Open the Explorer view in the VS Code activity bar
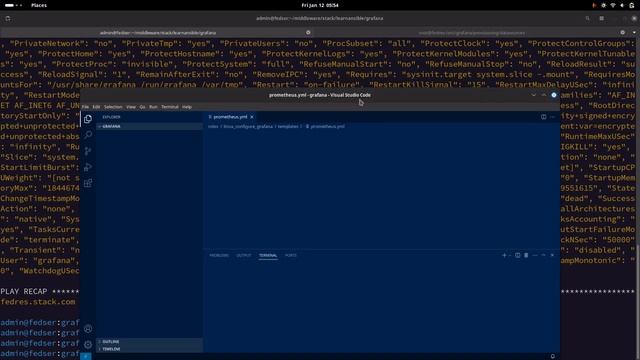The height and width of the screenshot is (360, 640). pos(88,119)
